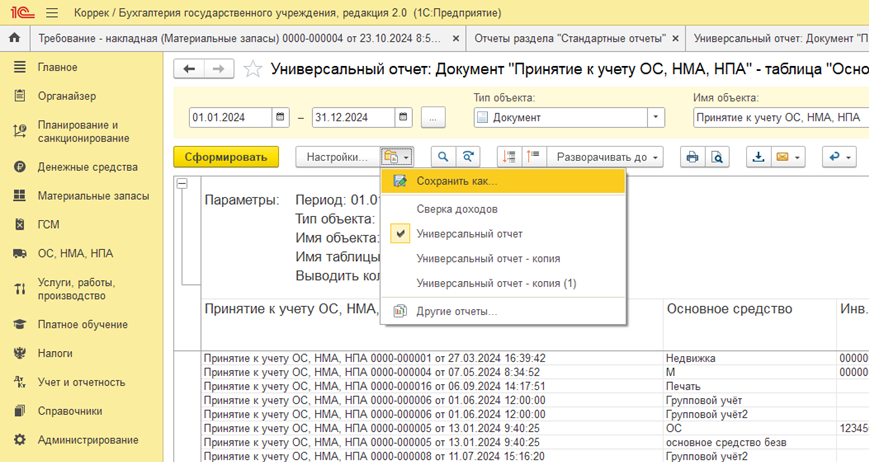This screenshot has height=462, width=869.
Task: Select Универсальный отчет - копия variant
Action: click(503, 259)
